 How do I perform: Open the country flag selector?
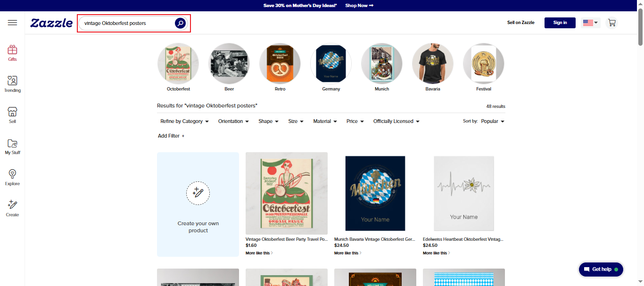click(590, 22)
